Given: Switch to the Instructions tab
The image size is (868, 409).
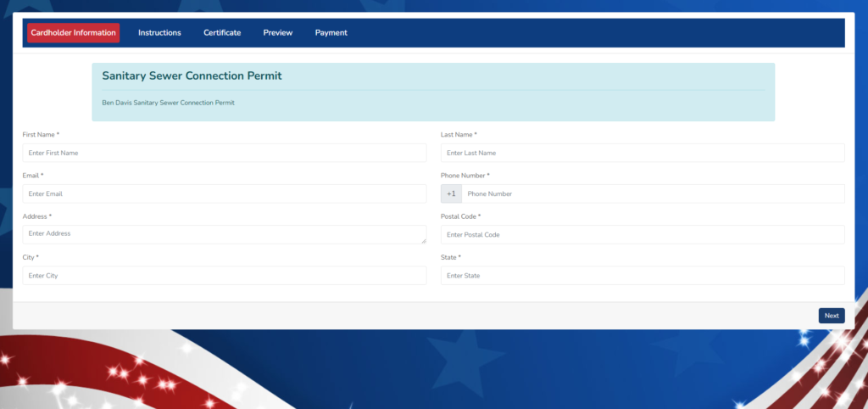Looking at the screenshot, I should [159, 33].
